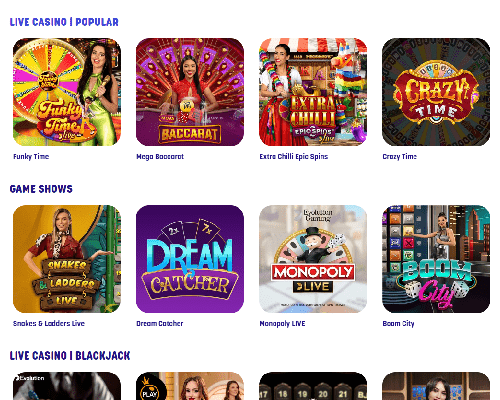The image size is (500, 400).
Task: Click the Funky Time text link
Action: coord(31,157)
